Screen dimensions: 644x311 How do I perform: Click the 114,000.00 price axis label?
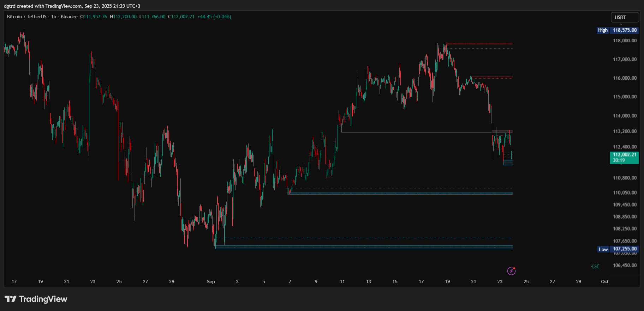(x=625, y=116)
